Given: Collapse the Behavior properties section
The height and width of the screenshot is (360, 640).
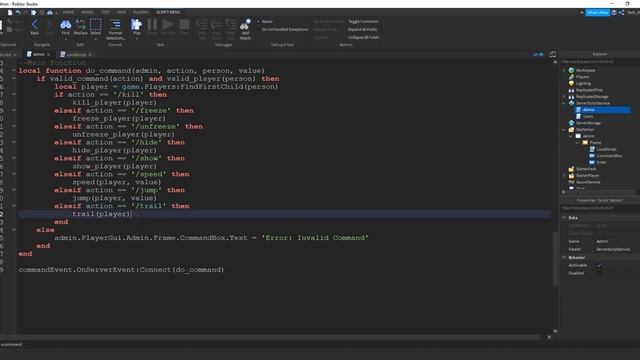Looking at the screenshot, I should 564,258.
